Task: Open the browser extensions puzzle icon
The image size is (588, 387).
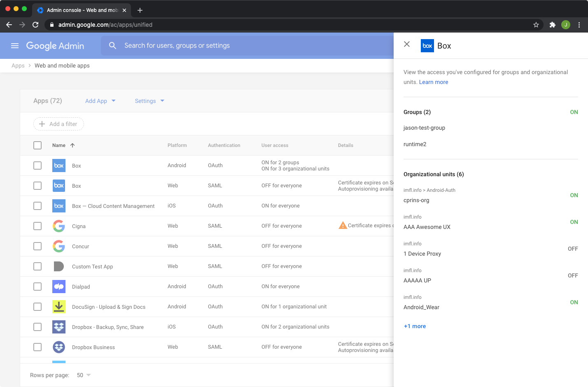Action: pyautogui.click(x=553, y=25)
